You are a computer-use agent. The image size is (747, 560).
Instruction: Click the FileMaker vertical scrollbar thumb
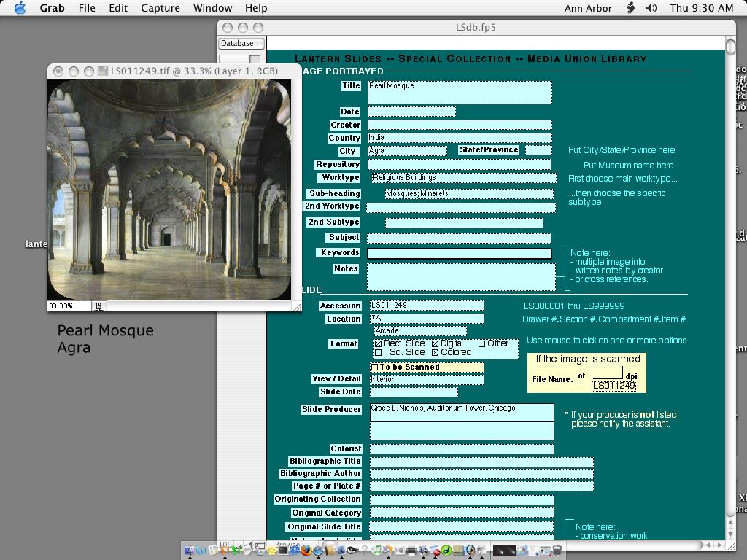[x=730, y=46]
